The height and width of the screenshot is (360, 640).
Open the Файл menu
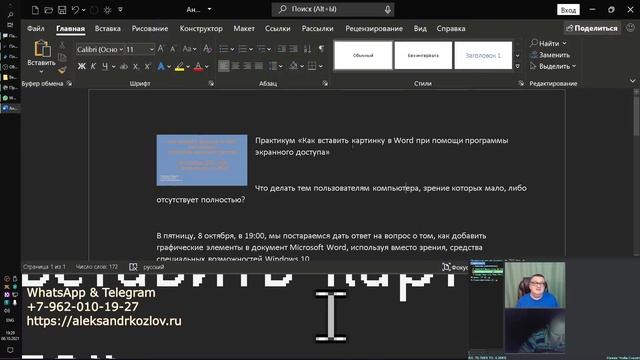coord(36,29)
